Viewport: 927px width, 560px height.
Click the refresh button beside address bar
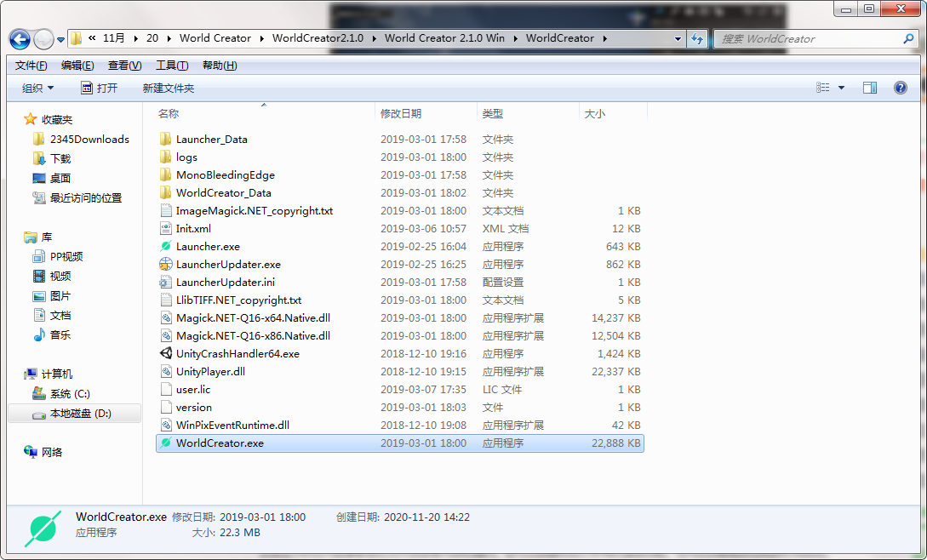click(x=697, y=39)
